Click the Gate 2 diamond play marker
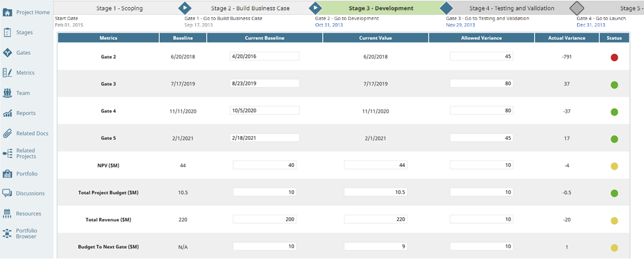Viewport: 644px width, 274px height. tap(316, 8)
